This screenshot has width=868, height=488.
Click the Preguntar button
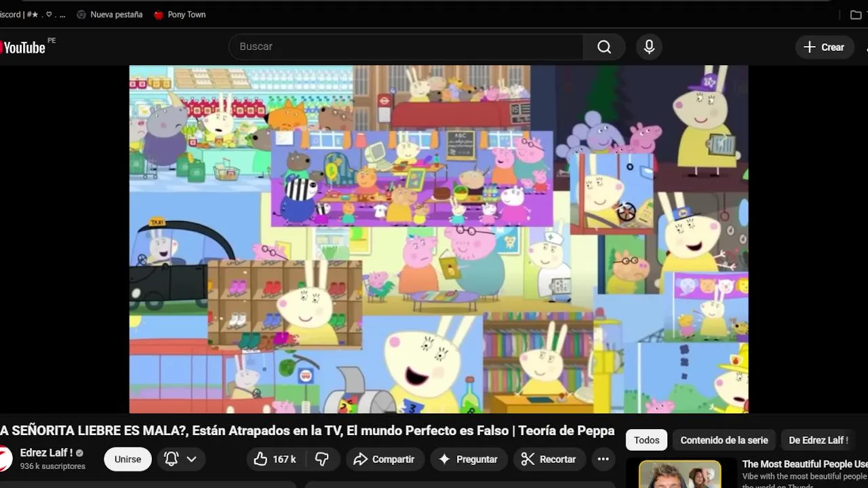pos(469,459)
